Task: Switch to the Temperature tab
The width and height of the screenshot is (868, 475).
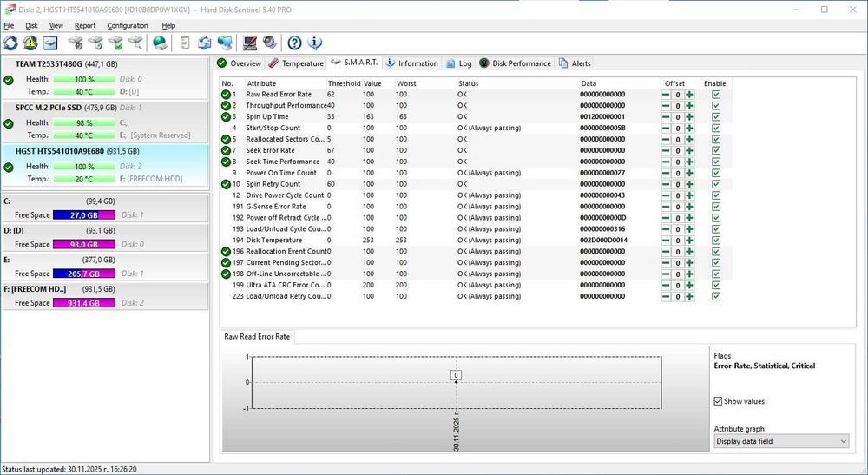Action: [296, 63]
